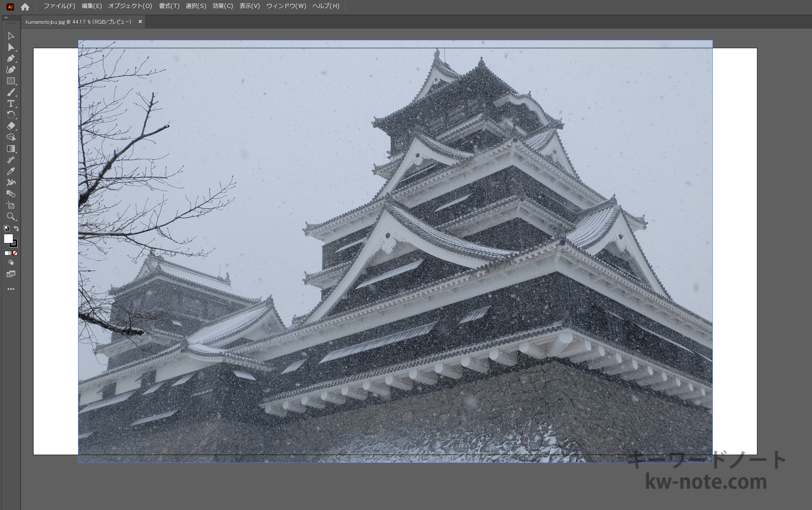This screenshot has height=510, width=812.
Task: Select the Rectangle tool
Action: [x=11, y=81]
